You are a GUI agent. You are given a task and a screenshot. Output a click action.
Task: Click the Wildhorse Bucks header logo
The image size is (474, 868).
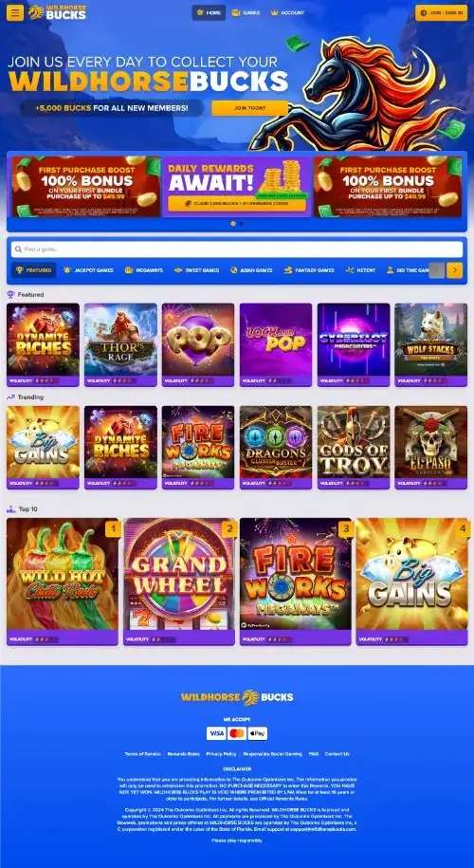[x=58, y=12]
